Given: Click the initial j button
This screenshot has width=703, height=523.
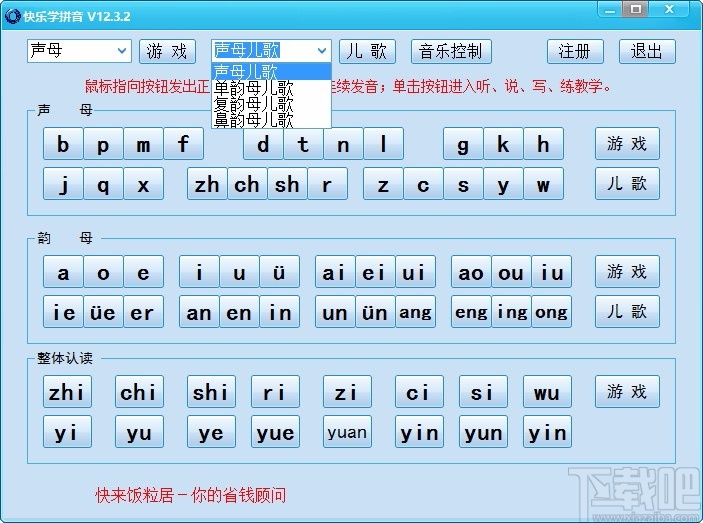Looking at the screenshot, I should click(x=63, y=184).
